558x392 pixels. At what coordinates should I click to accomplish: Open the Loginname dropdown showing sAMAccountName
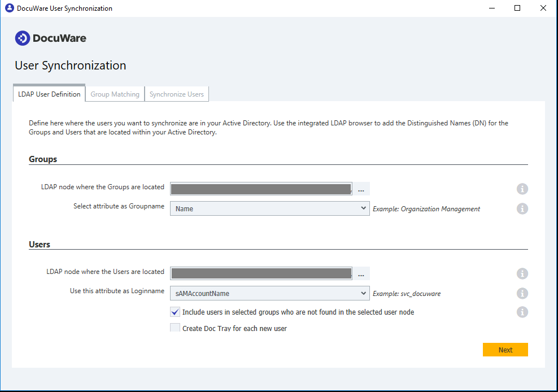[269, 293]
